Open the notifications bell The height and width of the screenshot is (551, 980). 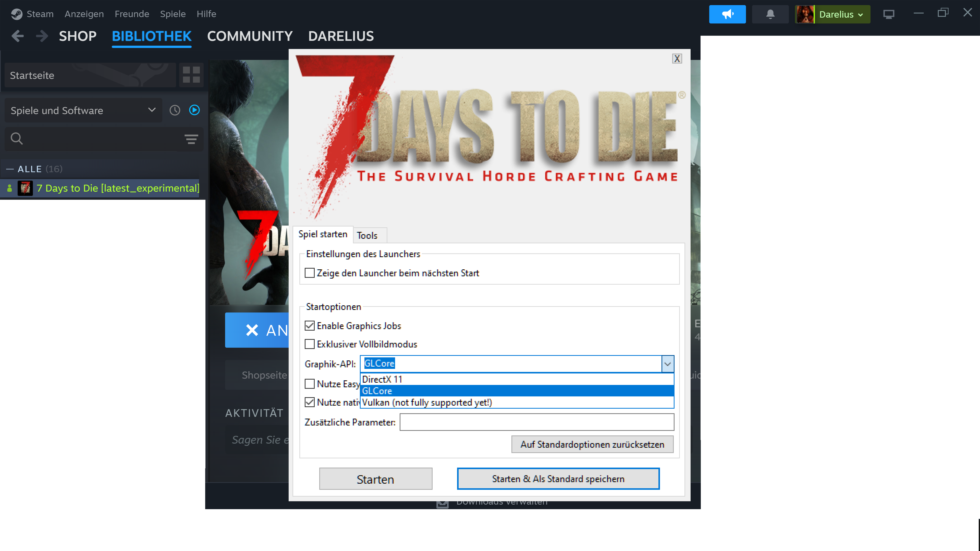coord(770,14)
